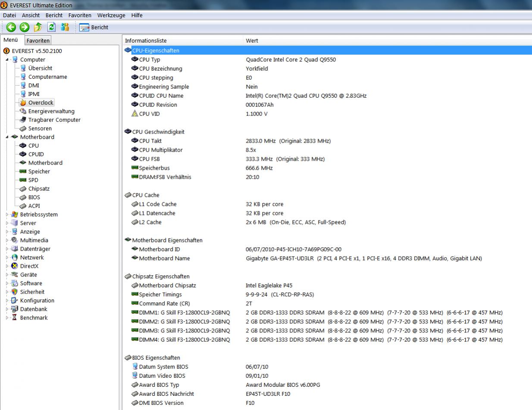Click the Sicherheit shield icon
532x410 pixels.
tap(15, 292)
